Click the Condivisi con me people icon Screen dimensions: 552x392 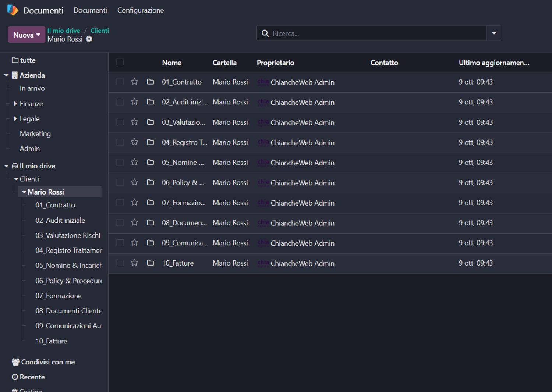click(x=15, y=362)
